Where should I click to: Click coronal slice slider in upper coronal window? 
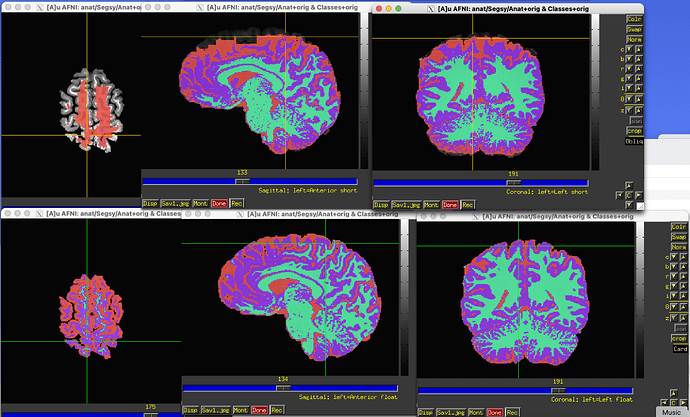tap(481, 183)
